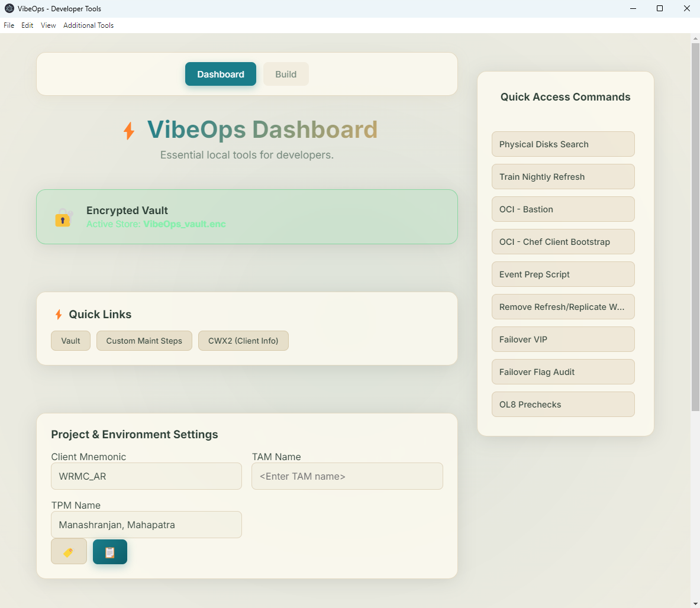
Task: Click the yellow tag icon button
Action: 69,551
